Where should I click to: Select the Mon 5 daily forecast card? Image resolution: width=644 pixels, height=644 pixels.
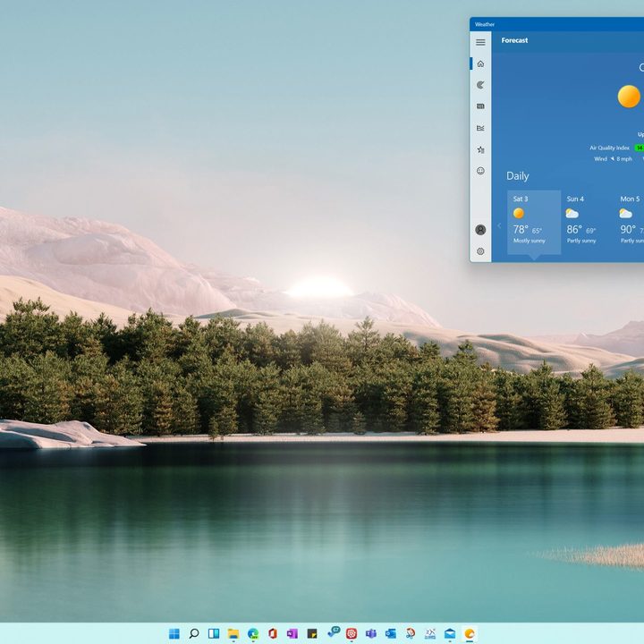pyautogui.click(x=630, y=222)
